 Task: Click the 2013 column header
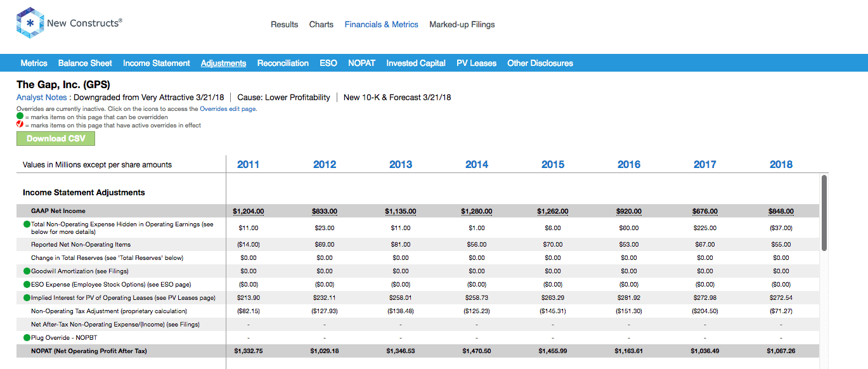400,164
